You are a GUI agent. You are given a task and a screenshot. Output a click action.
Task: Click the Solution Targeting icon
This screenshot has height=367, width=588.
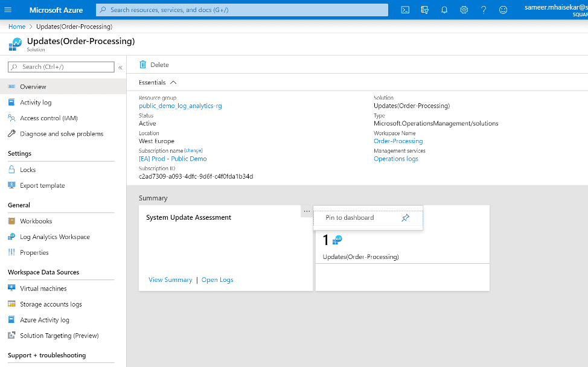[11, 335]
